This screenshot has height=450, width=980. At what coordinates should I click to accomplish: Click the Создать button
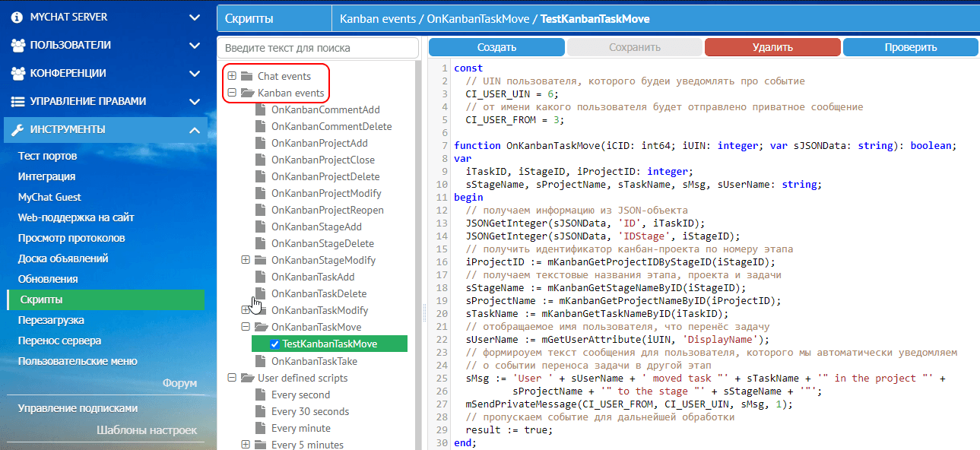(496, 46)
